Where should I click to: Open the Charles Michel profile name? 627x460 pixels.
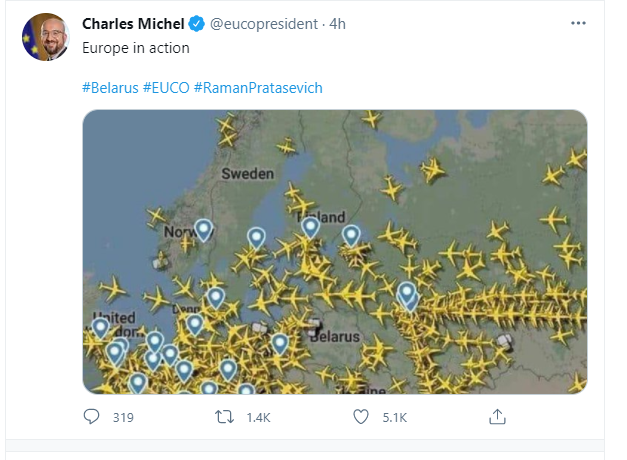point(133,23)
